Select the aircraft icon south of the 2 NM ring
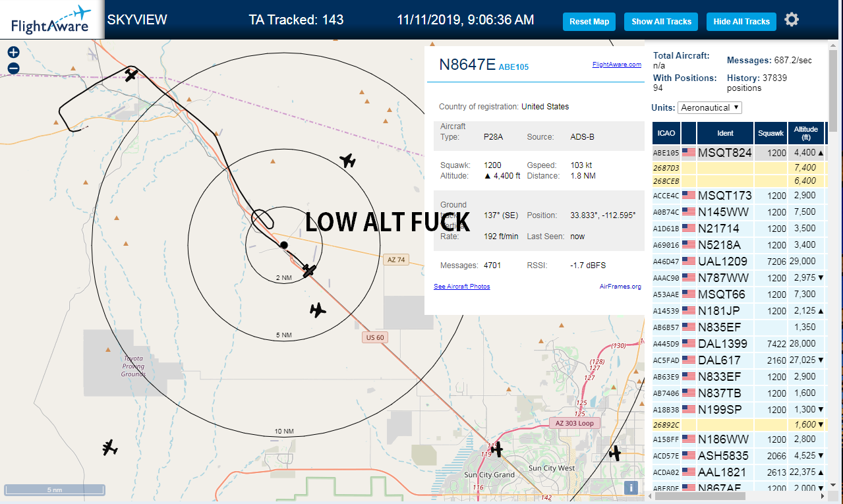The height and width of the screenshot is (504, 843). pos(318,310)
